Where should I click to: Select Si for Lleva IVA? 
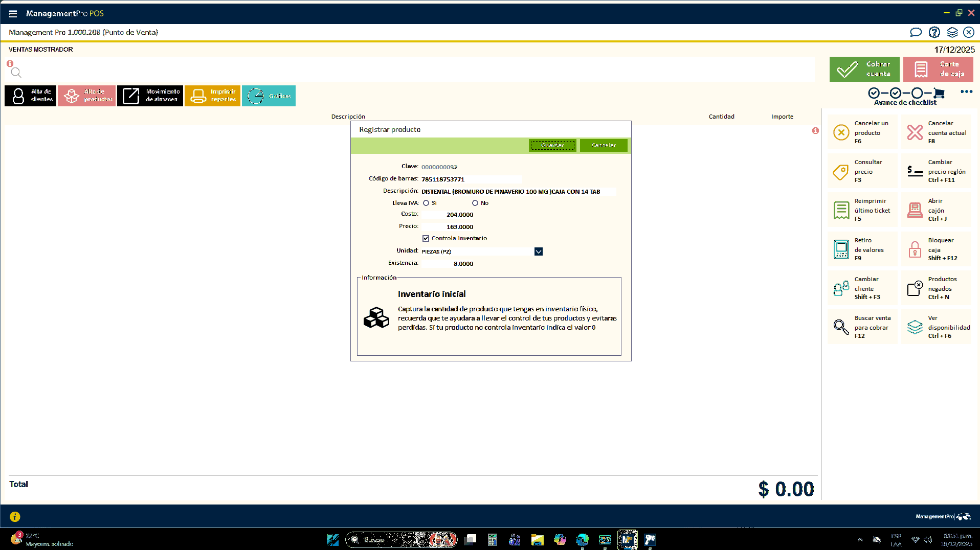[x=426, y=203]
